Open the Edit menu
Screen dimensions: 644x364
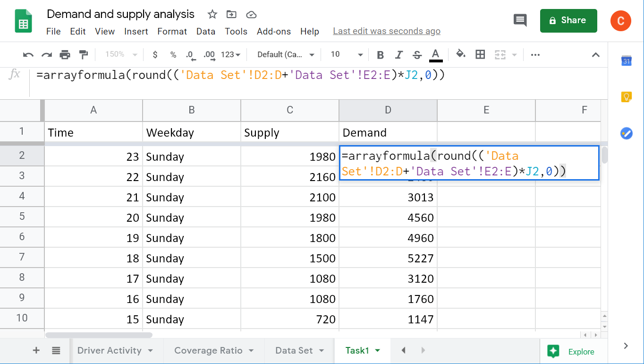(x=78, y=31)
